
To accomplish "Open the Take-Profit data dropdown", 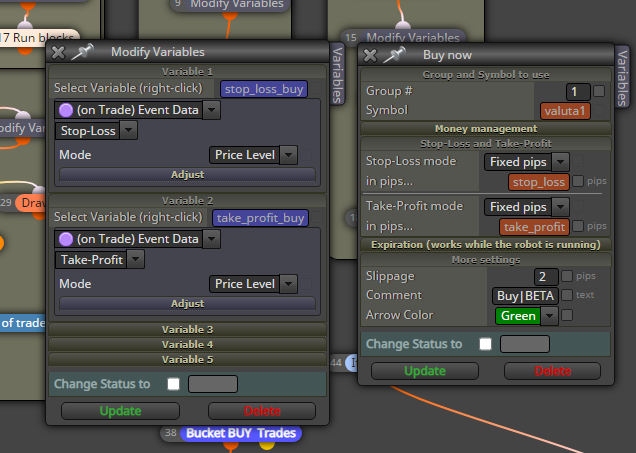I will pos(135,260).
